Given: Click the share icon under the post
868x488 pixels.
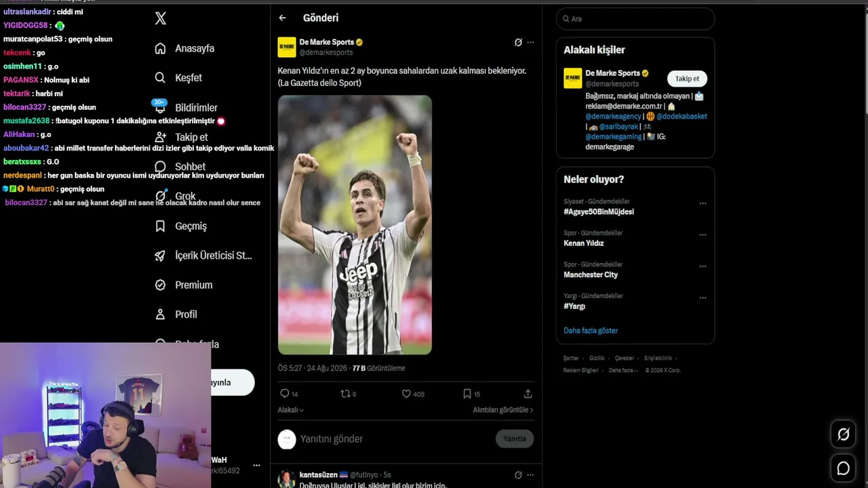Looking at the screenshot, I should pos(528,394).
